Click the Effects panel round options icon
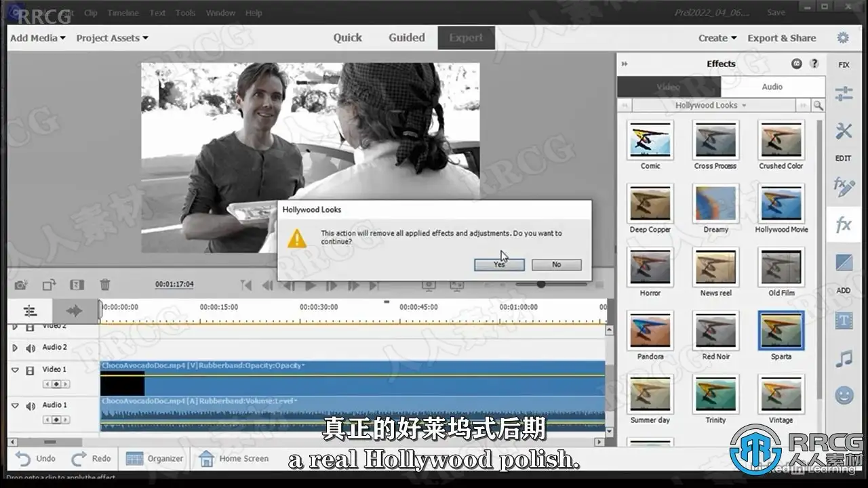 click(797, 64)
